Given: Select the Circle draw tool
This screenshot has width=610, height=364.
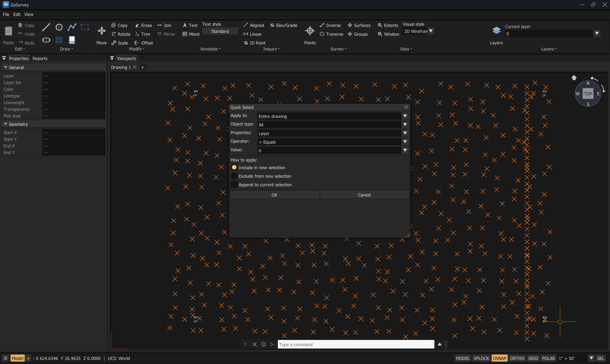Looking at the screenshot, I should [x=59, y=27].
